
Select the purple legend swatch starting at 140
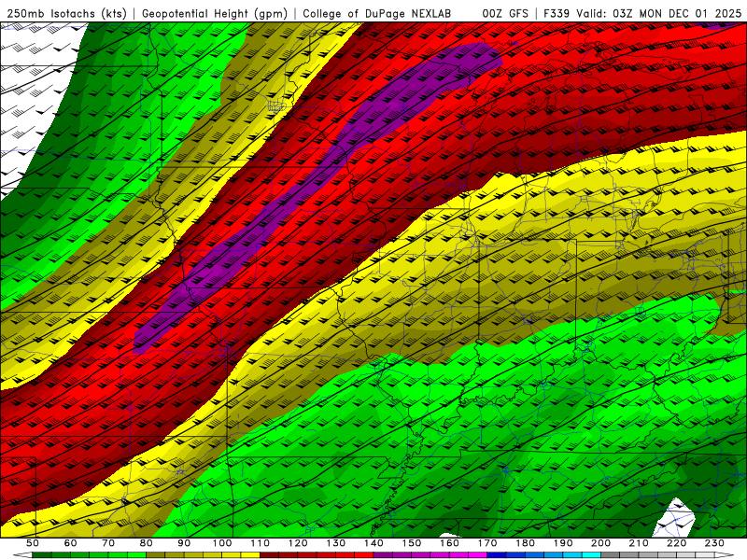(x=383, y=554)
